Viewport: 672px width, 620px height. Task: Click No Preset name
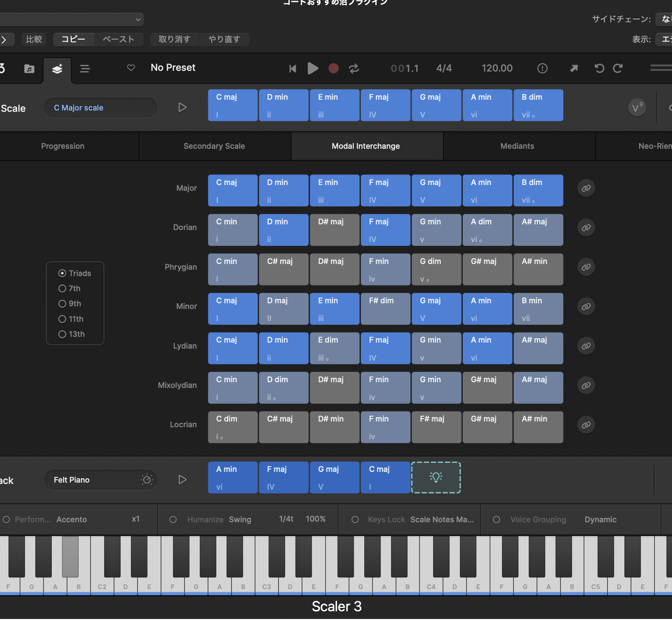coord(173,68)
